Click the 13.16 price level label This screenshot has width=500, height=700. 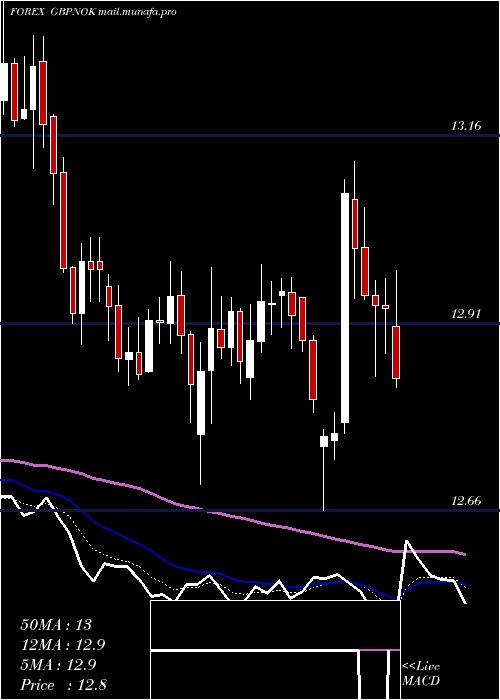tap(466, 125)
